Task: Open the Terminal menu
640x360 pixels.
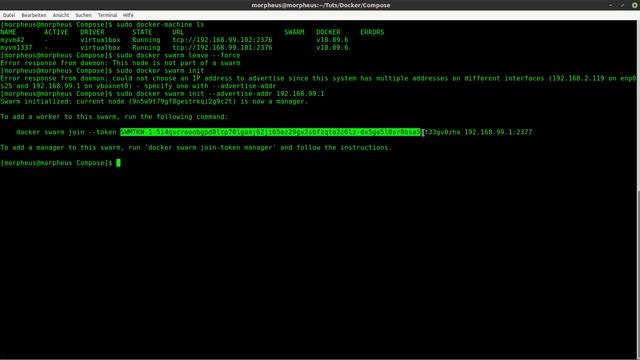Action: point(107,15)
